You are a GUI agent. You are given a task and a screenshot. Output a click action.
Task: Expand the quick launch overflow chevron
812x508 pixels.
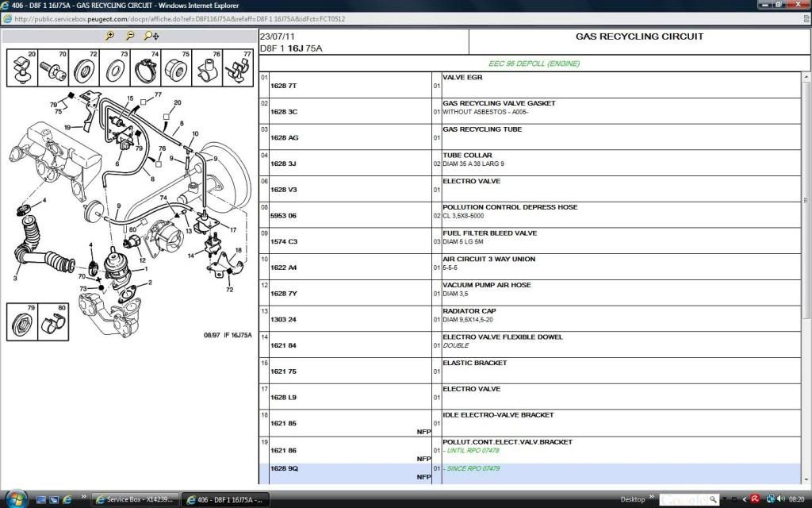pyautogui.click(x=83, y=498)
